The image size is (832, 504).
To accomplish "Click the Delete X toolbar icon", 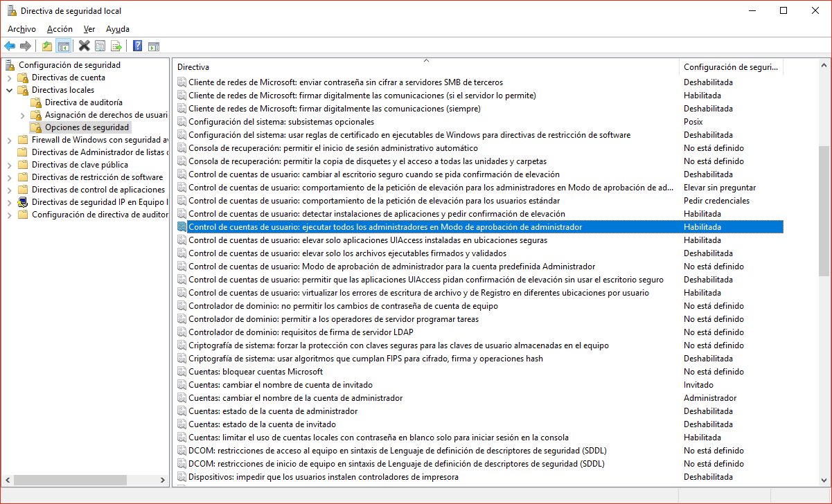I will (85, 46).
